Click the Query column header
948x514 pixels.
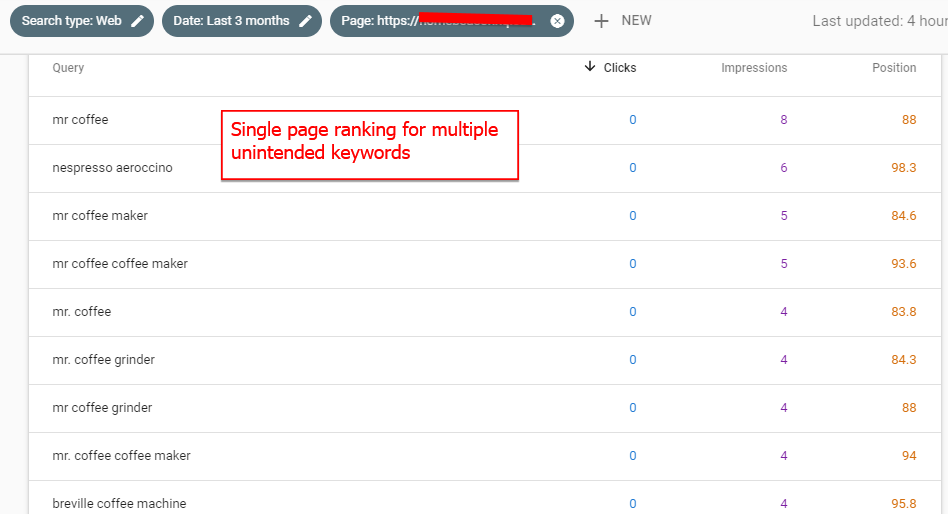(x=68, y=68)
